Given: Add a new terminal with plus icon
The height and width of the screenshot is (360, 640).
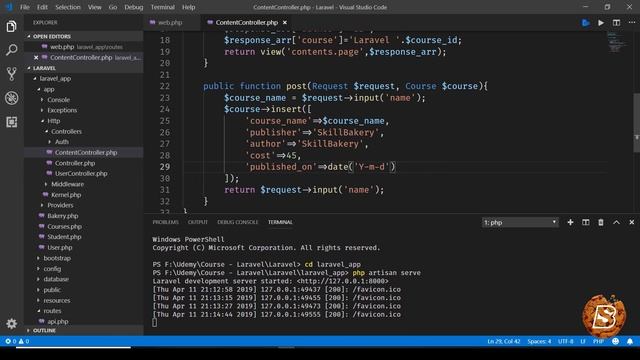Looking at the screenshot, I should coord(570,222).
